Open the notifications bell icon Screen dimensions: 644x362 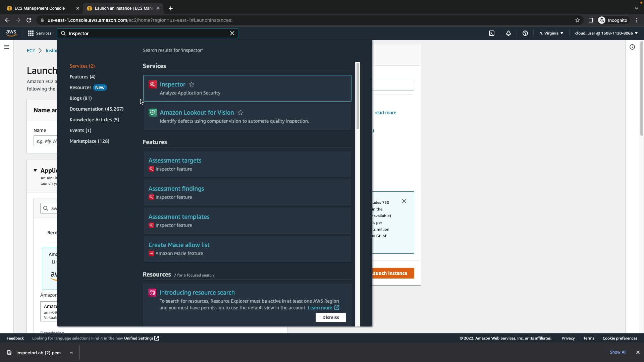pyautogui.click(x=508, y=33)
